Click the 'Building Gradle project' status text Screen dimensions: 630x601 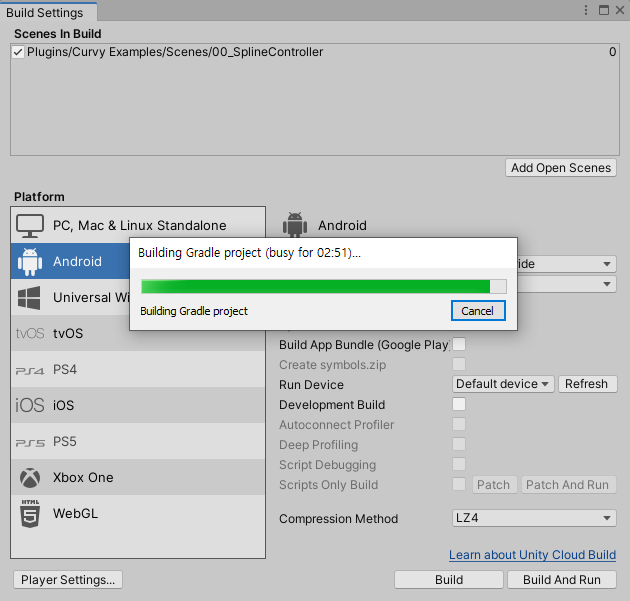(x=194, y=311)
